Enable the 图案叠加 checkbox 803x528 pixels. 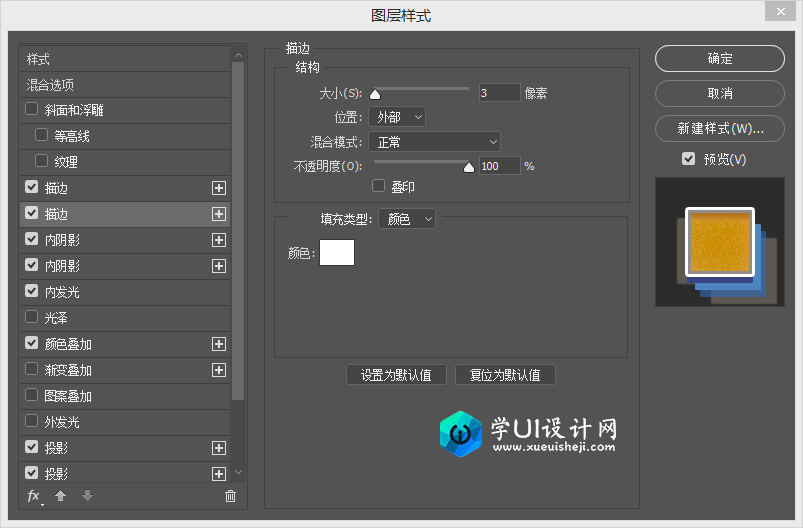coord(31,395)
